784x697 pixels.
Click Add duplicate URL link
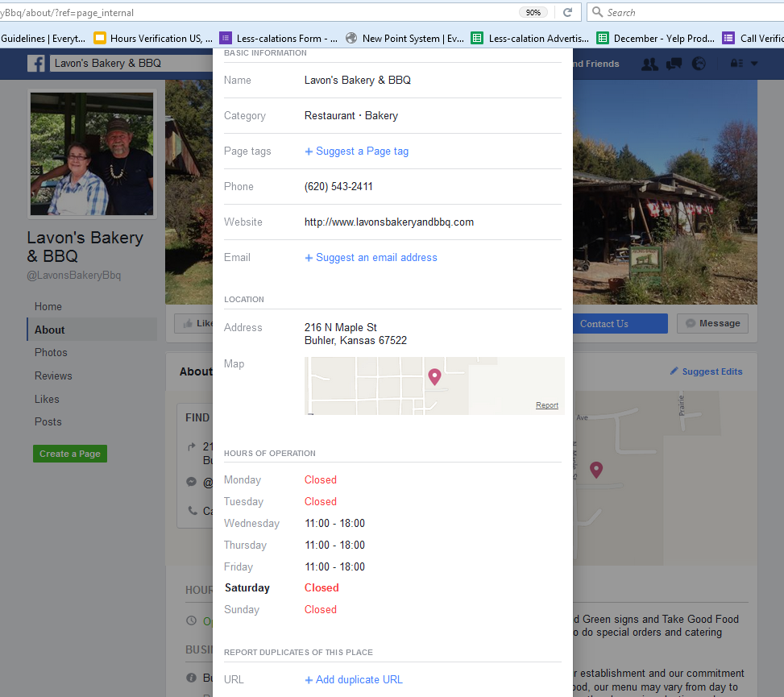pos(354,679)
